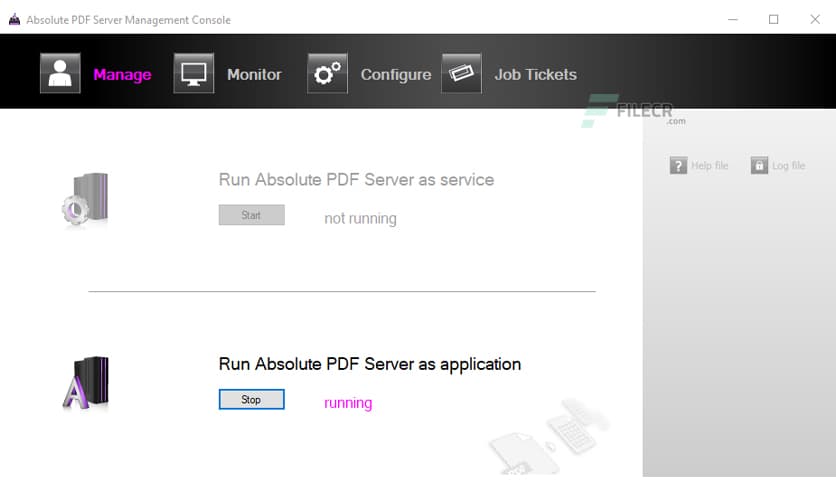Screen dimensions: 836x484
Task: Stop the running application server
Action: [252, 399]
